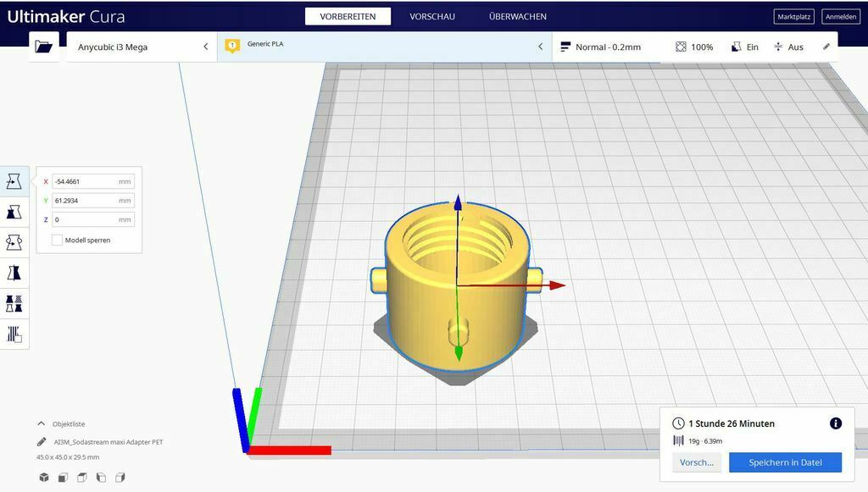This screenshot has width=868, height=492.
Task: Switch to right side view icon
Action: click(x=120, y=477)
